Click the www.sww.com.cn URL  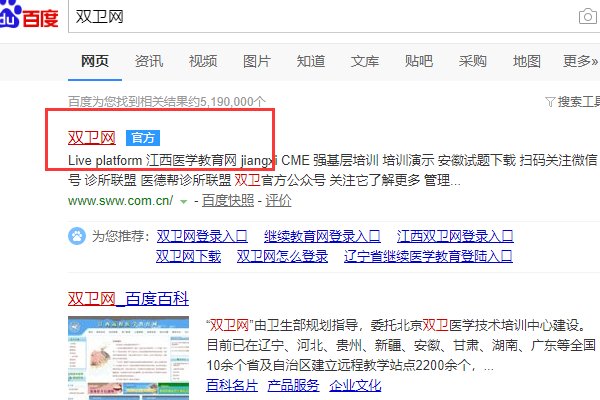[x=121, y=201]
